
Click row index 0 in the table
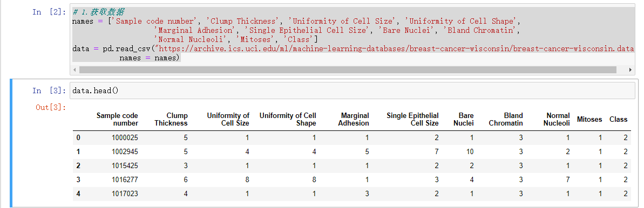(78, 138)
